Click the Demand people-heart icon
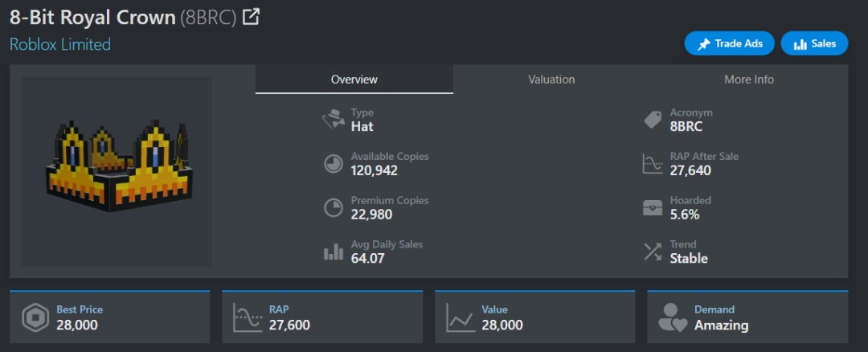The image size is (868, 352). 673,318
